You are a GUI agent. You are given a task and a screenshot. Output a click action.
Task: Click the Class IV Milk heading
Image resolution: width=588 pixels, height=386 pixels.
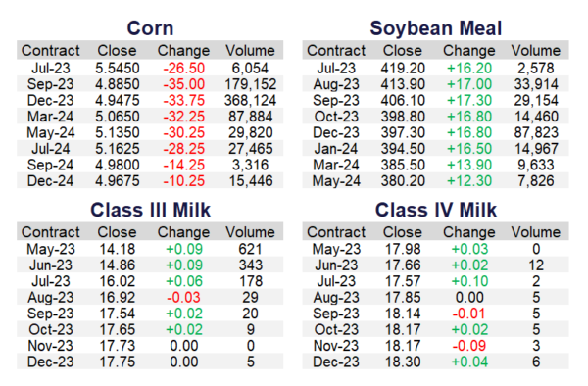[x=436, y=210]
